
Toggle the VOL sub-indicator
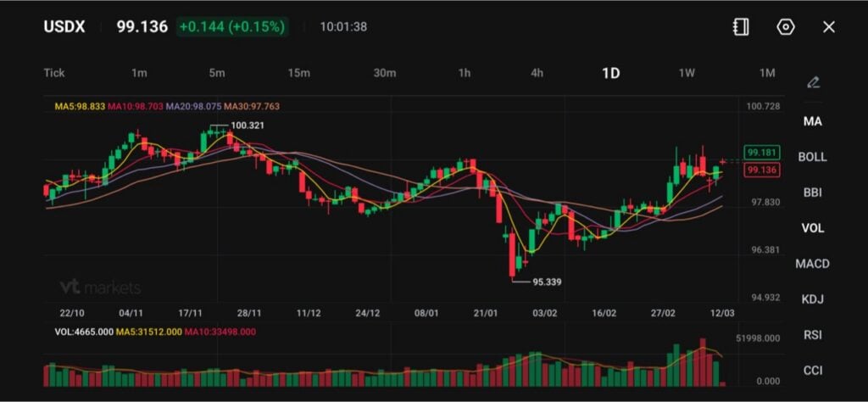(812, 228)
